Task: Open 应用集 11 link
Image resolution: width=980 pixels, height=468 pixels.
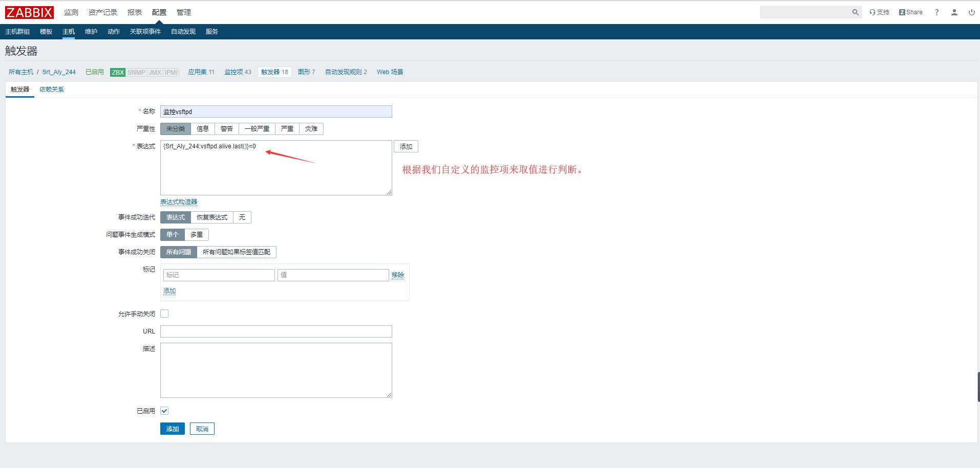Action: click(x=201, y=72)
